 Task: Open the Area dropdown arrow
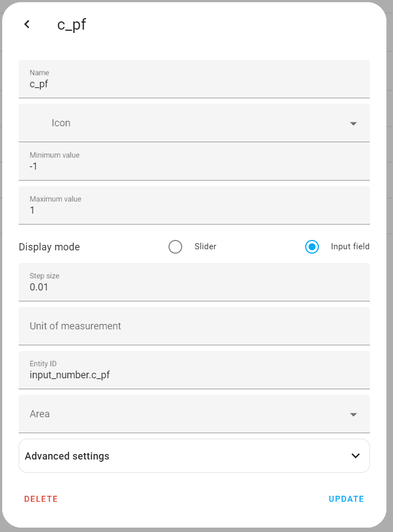(x=353, y=415)
